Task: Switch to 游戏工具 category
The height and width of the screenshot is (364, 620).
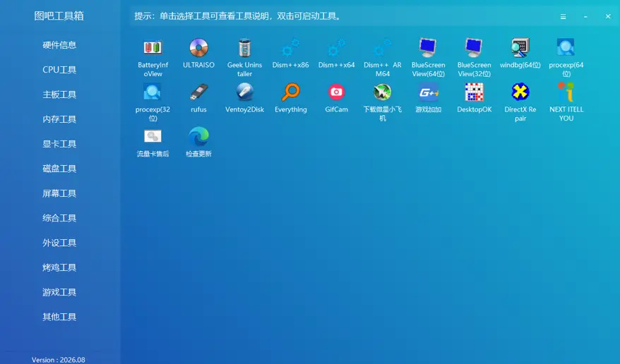Action: pyautogui.click(x=59, y=292)
